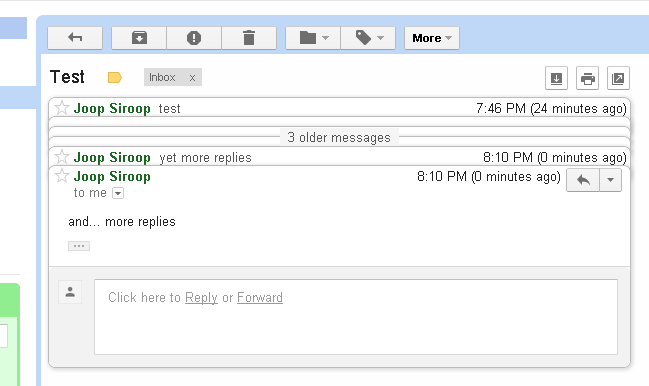Show trimmed content ellipsis button

pos(79,246)
